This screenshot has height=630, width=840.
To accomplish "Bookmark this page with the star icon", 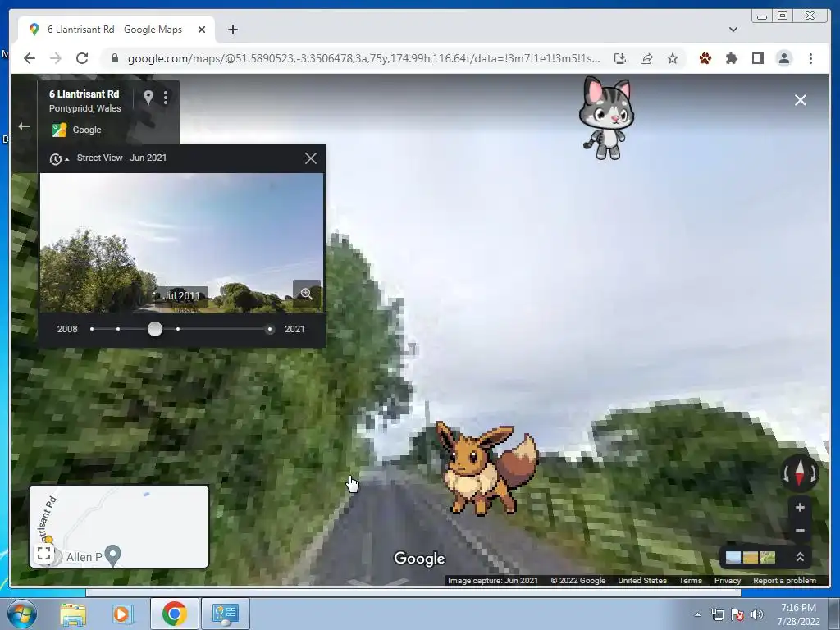I will point(673,58).
